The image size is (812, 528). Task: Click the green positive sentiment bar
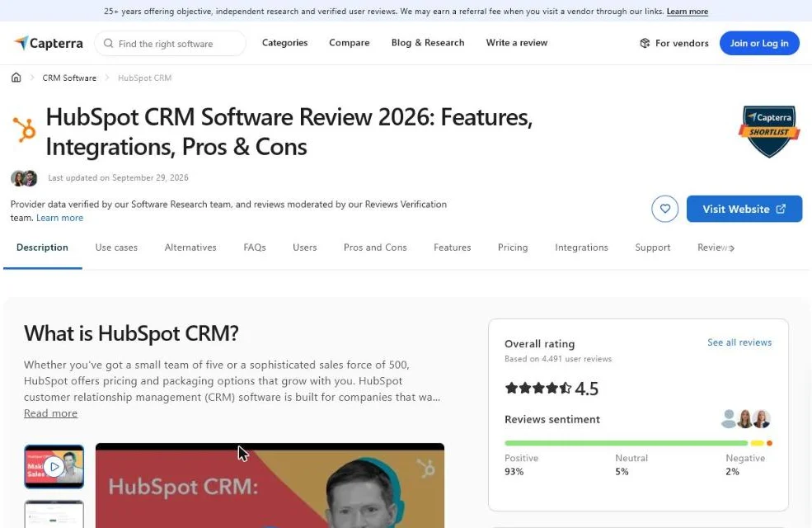626,443
